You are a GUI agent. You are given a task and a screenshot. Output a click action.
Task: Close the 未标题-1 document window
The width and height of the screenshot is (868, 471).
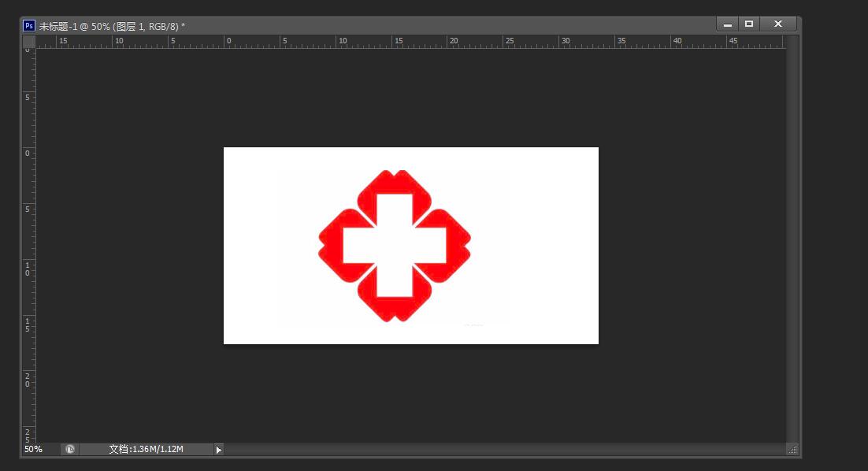point(777,24)
